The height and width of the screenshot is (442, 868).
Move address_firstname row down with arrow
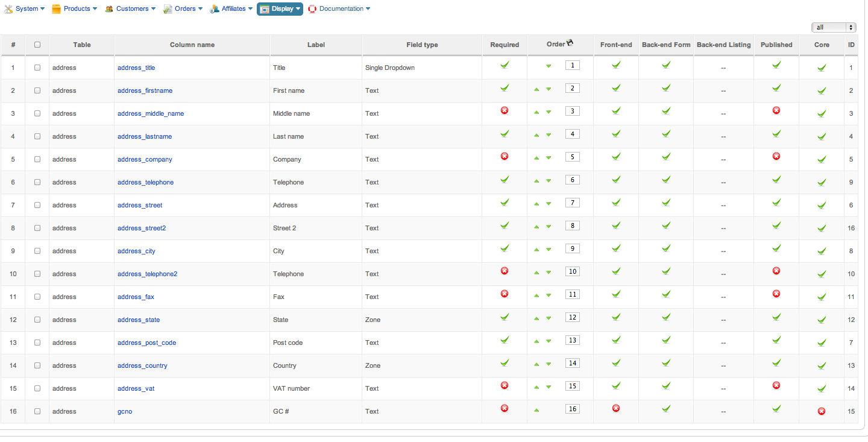(549, 89)
